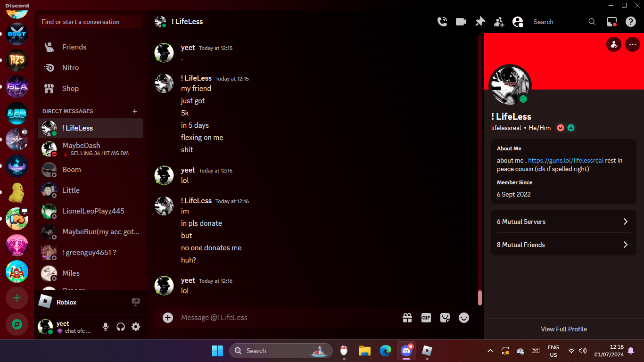Click the Message @! LifeLess input
Image resolution: width=644 pixels, height=362 pixels.
point(288,318)
